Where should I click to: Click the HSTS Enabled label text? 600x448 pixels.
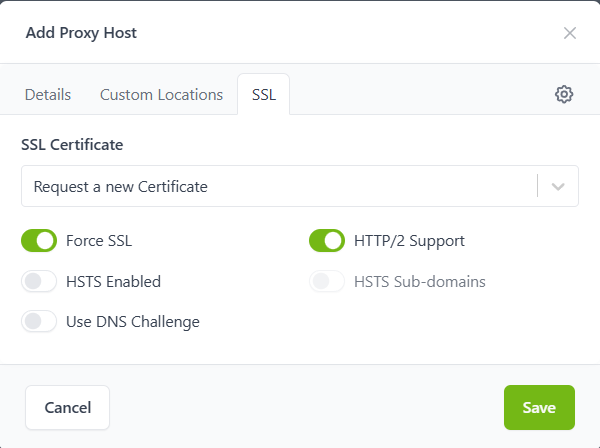tap(113, 282)
